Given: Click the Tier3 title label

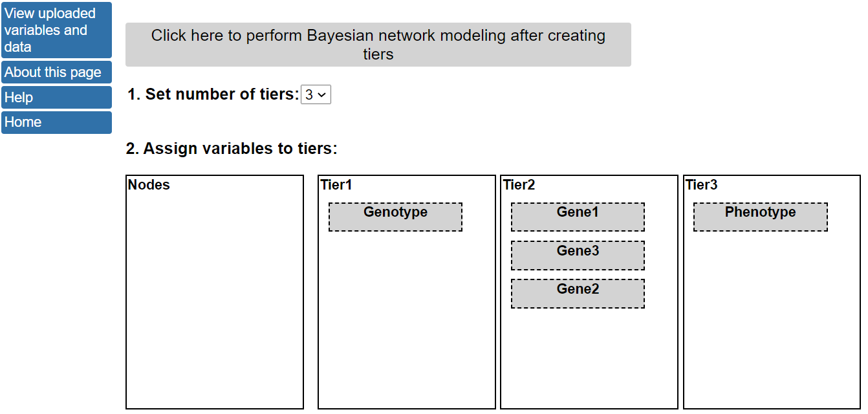Looking at the screenshot, I should (x=701, y=185).
